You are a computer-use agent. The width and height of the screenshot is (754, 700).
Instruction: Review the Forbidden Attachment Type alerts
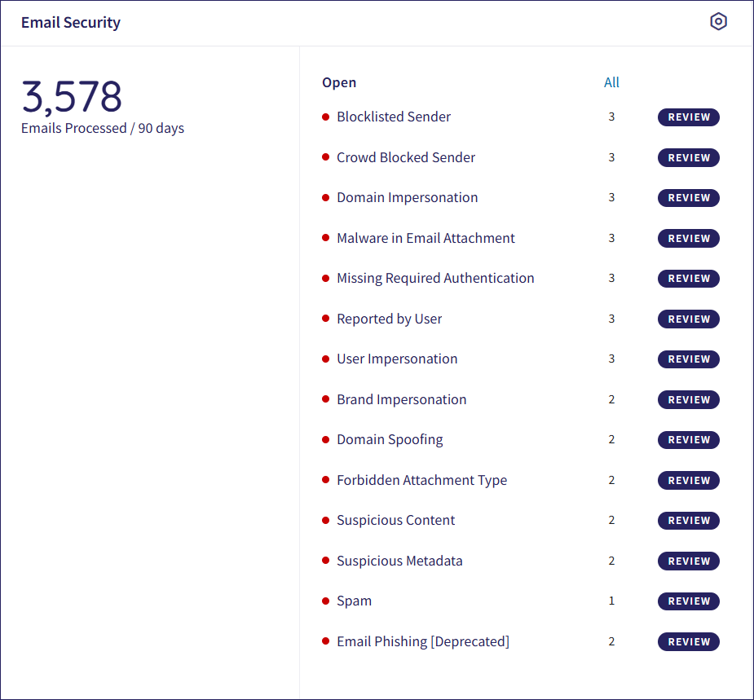pos(688,480)
